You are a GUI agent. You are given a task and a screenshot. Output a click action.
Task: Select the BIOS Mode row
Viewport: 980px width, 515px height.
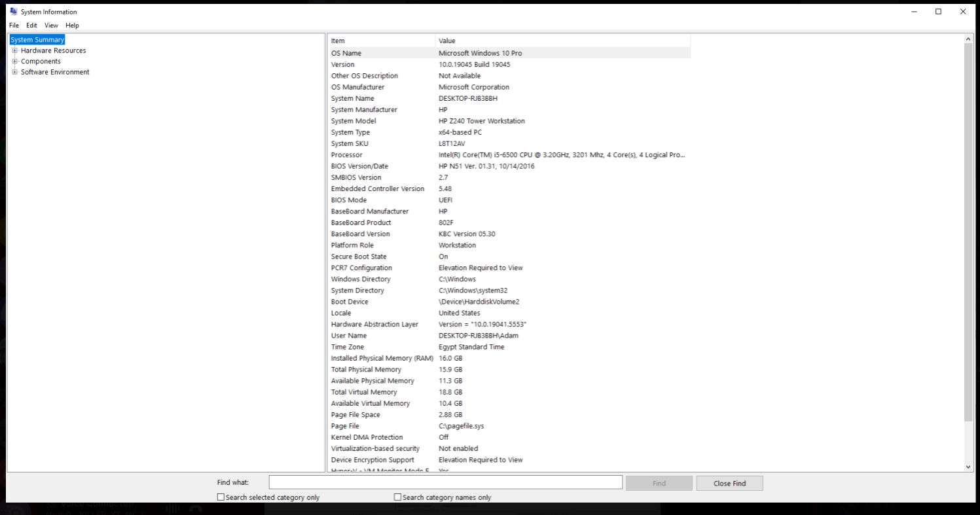509,200
